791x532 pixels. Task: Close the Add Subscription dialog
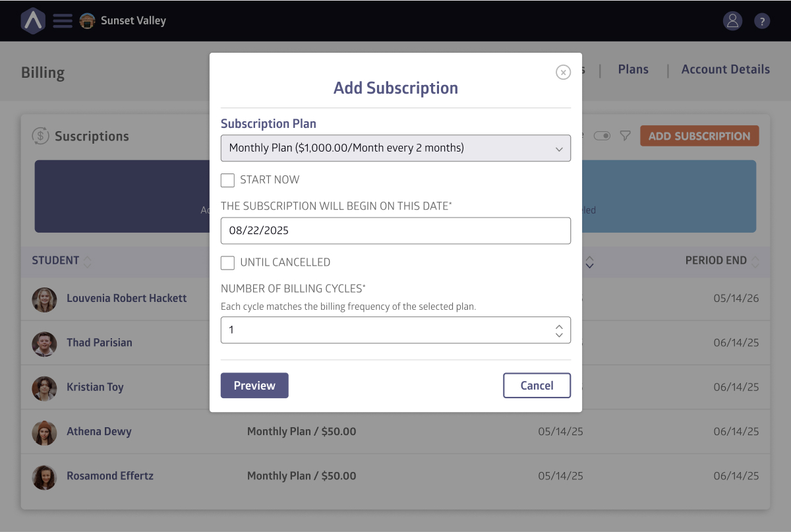point(563,73)
